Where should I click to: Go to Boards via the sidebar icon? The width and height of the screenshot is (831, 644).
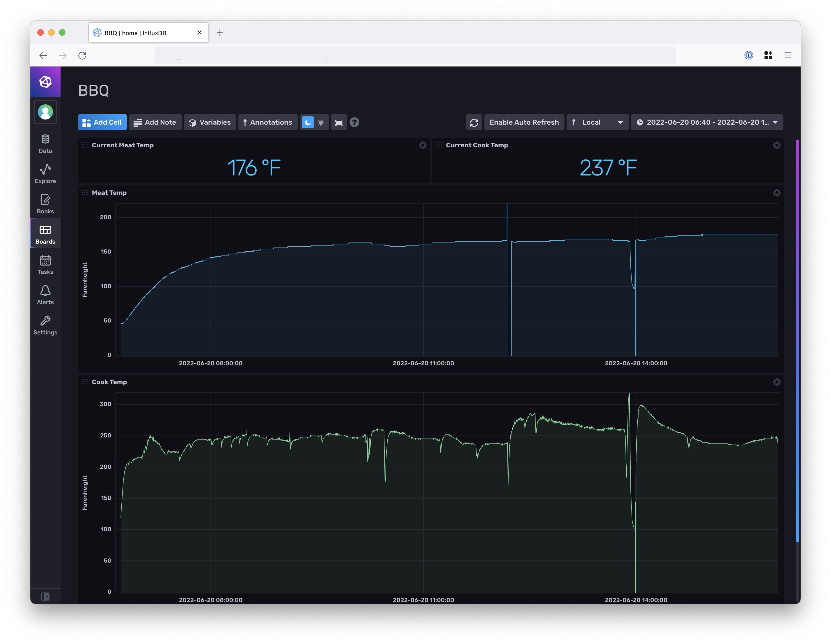click(x=45, y=233)
